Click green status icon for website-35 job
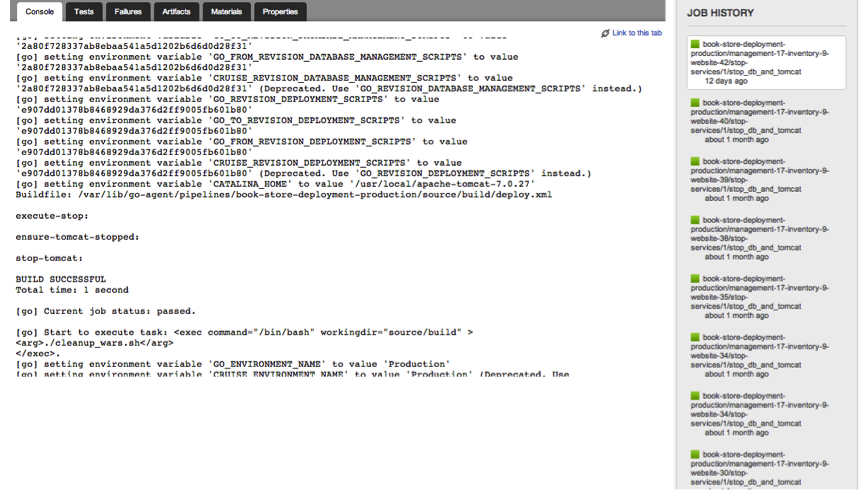The image size is (865, 490). 694,279
